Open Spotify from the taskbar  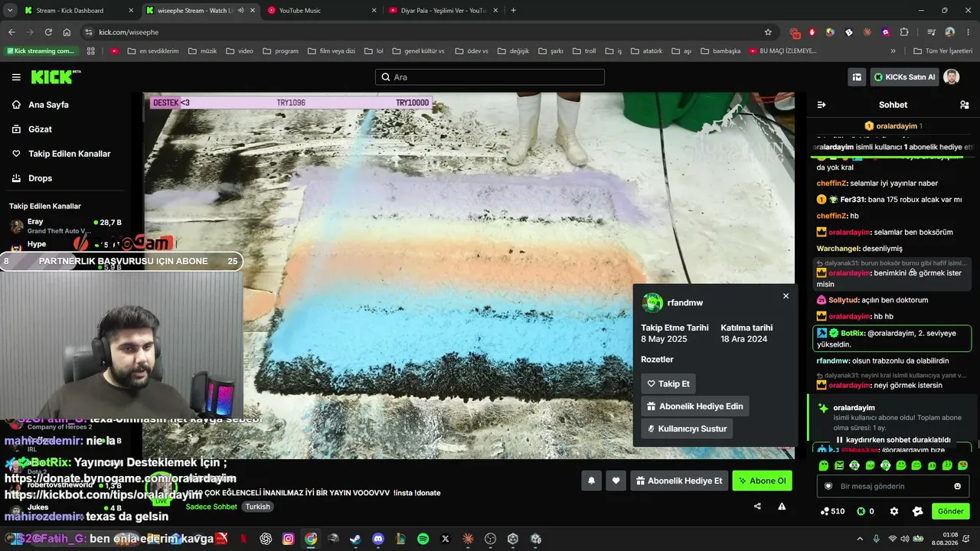423,539
